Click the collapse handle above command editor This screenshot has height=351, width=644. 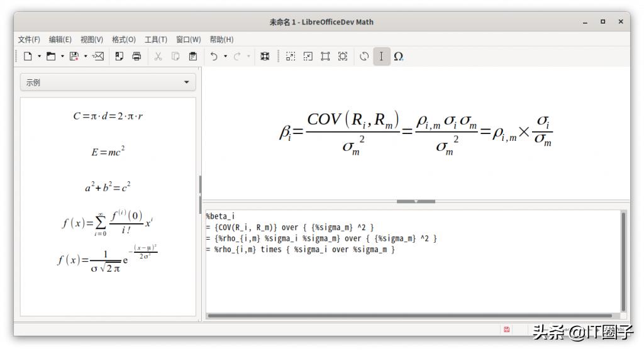pos(416,201)
